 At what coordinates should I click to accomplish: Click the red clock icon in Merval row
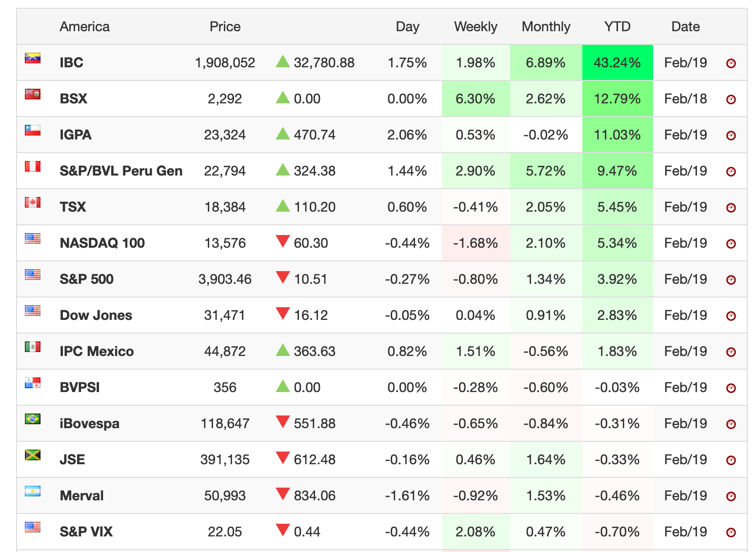(x=731, y=496)
